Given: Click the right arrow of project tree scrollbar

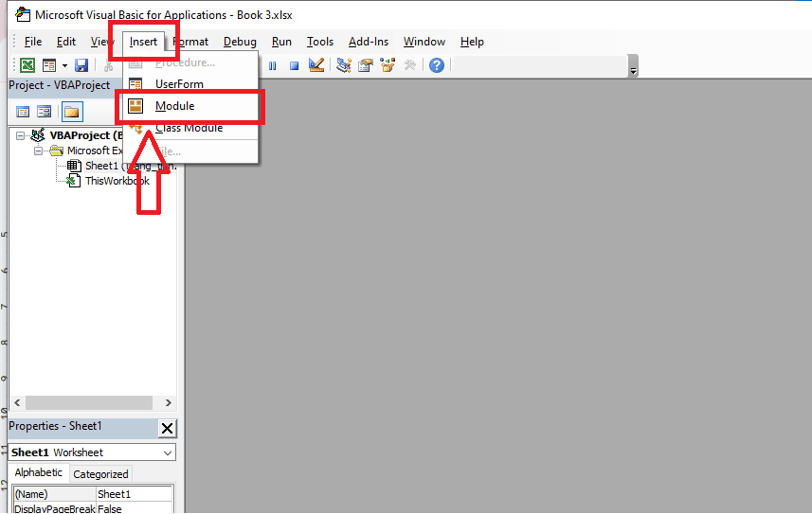Looking at the screenshot, I should [169, 402].
